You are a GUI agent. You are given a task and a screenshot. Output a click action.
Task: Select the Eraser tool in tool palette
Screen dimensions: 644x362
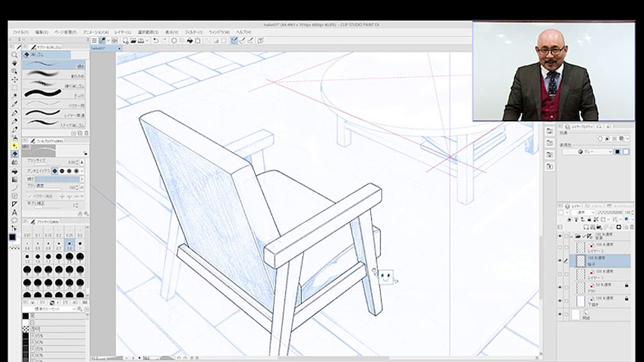pos(15,154)
